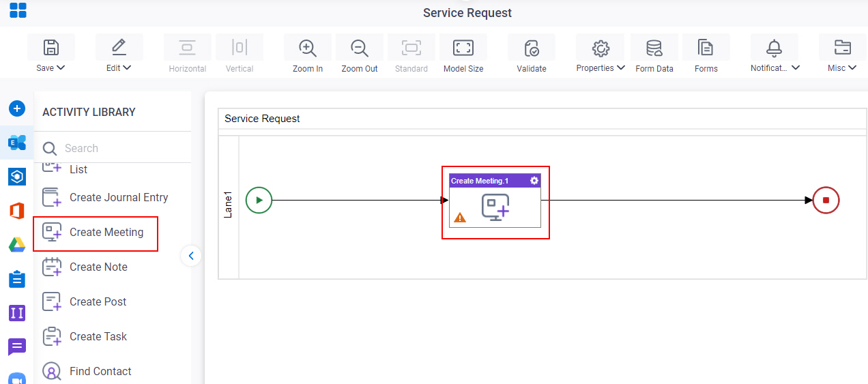This screenshot has width=868, height=384.
Task: Select the purple chat sidebar icon
Action: coord(17,347)
